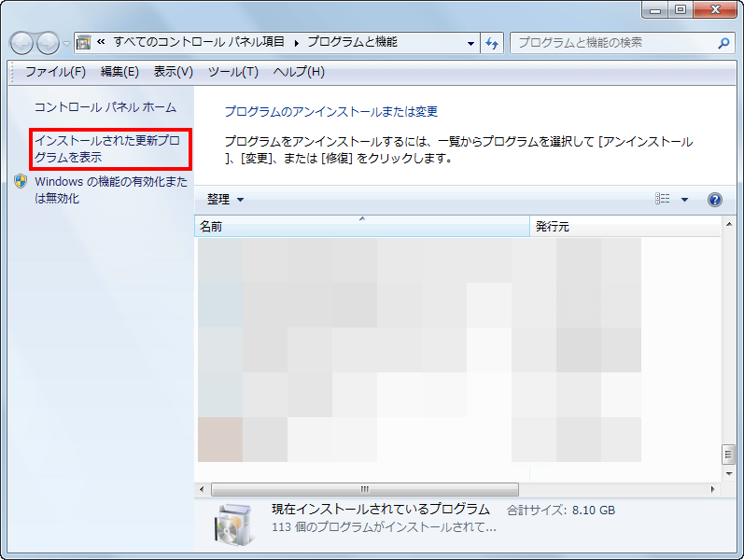Go to コントロール パネル ホーム
The width and height of the screenshot is (744, 560).
[105, 107]
